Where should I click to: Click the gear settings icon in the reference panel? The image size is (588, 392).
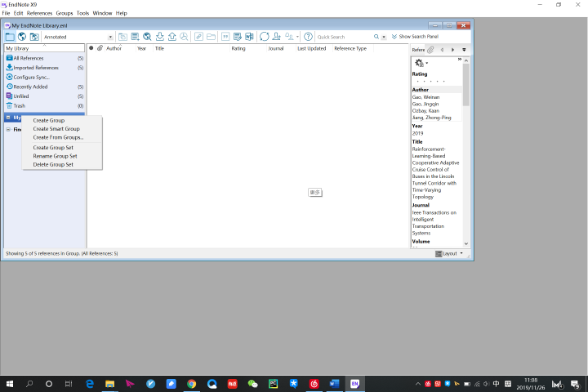coord(419,63)
